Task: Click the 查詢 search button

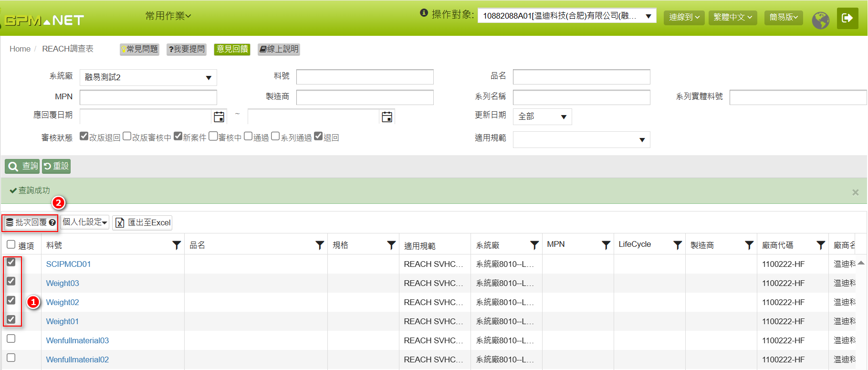Action: tap(22, 166)
